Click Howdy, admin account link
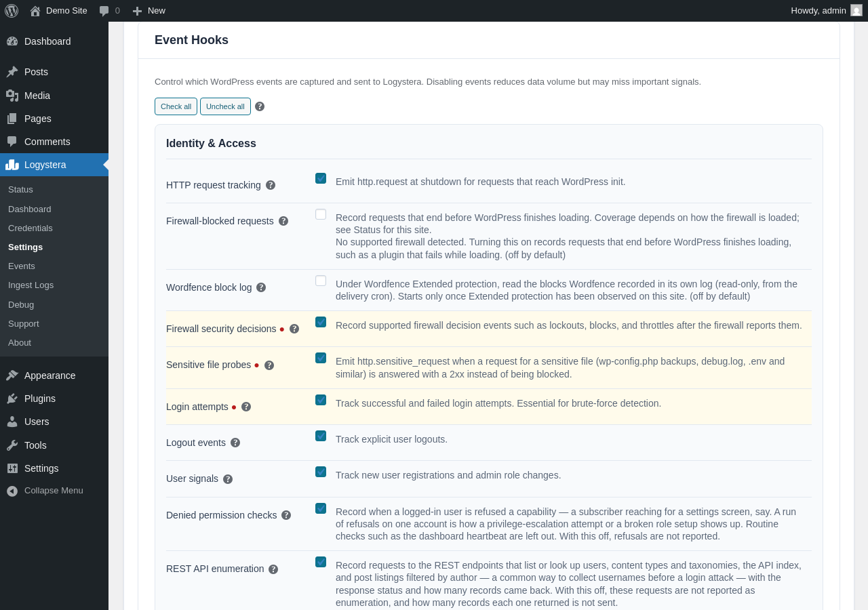Screen dimensions: 868x610 pos(827,10)
